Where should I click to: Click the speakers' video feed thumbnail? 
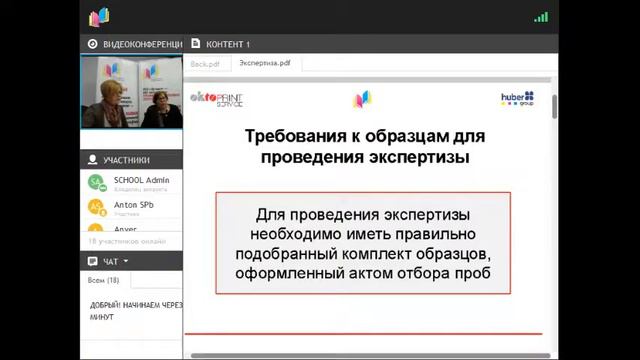point(131,92)
